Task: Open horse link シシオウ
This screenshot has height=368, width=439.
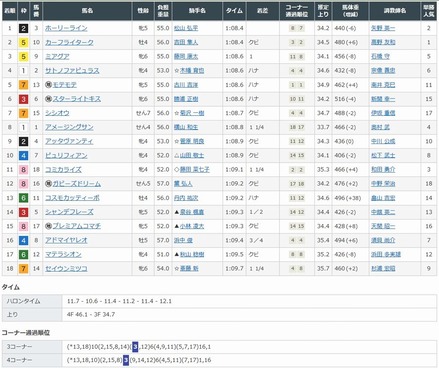Action: 57,113
